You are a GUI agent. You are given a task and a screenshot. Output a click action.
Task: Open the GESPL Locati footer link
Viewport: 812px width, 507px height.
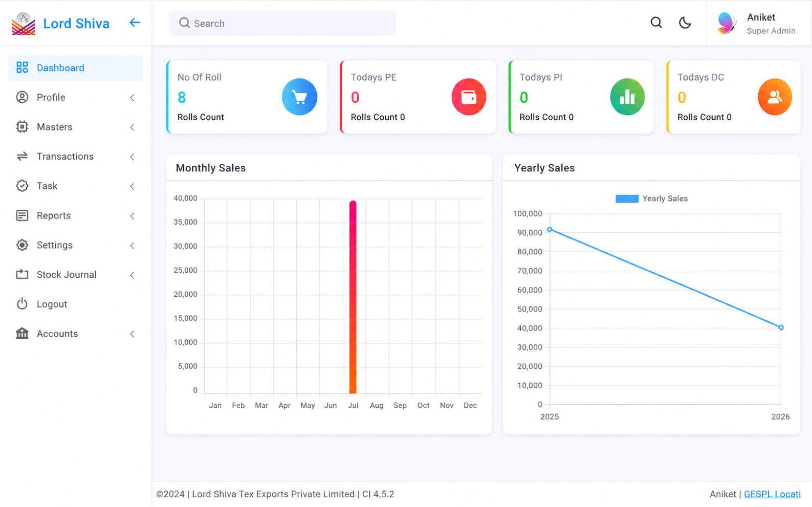(x=772, y=494)
